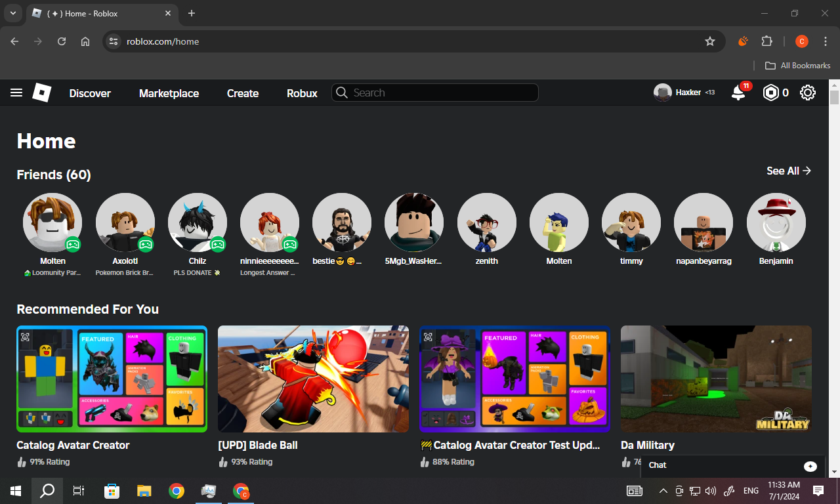840x504 pixels.
Task: Click the in-game controller badge on Chilz
Action: 217,244
